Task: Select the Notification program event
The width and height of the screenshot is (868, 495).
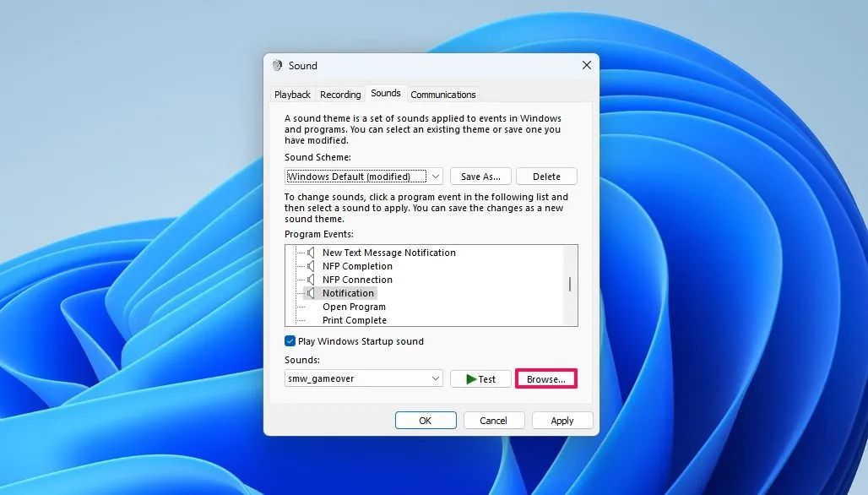Action: pos(348,293)
